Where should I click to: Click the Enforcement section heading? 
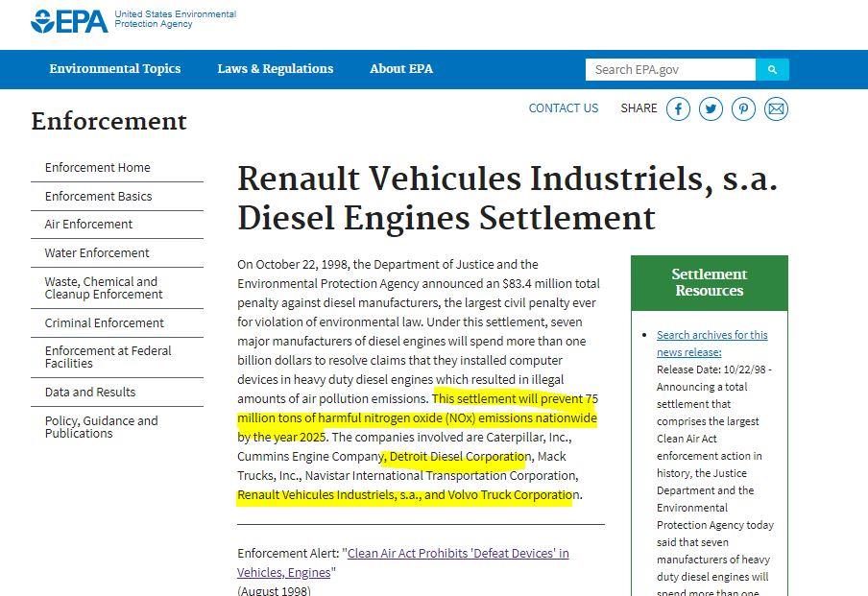click(x=109, y=121)
